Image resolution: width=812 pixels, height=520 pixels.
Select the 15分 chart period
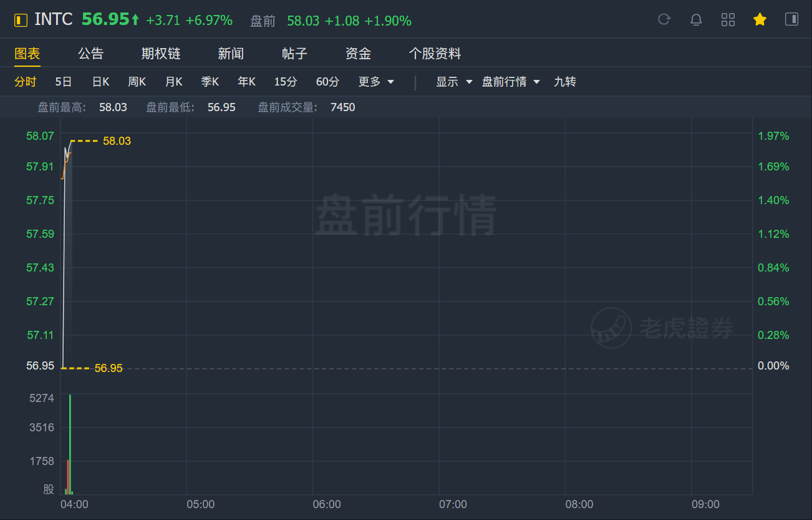coord(286,82)
